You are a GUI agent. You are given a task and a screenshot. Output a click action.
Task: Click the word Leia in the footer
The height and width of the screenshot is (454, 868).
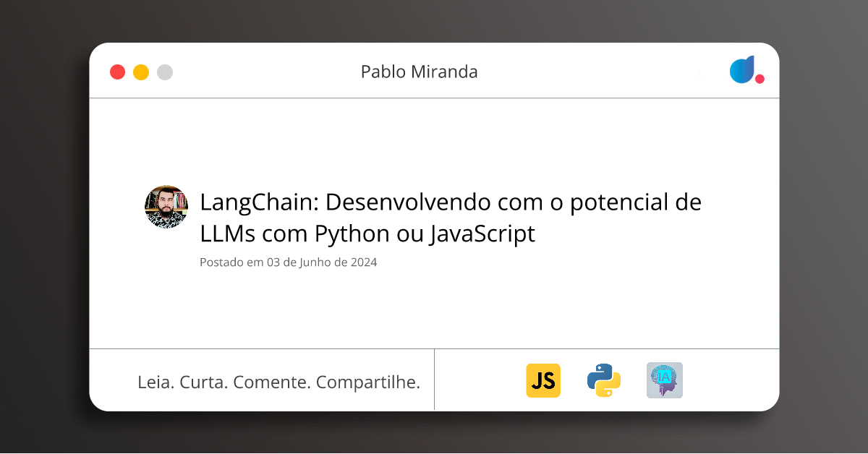[x=155, y=382]
